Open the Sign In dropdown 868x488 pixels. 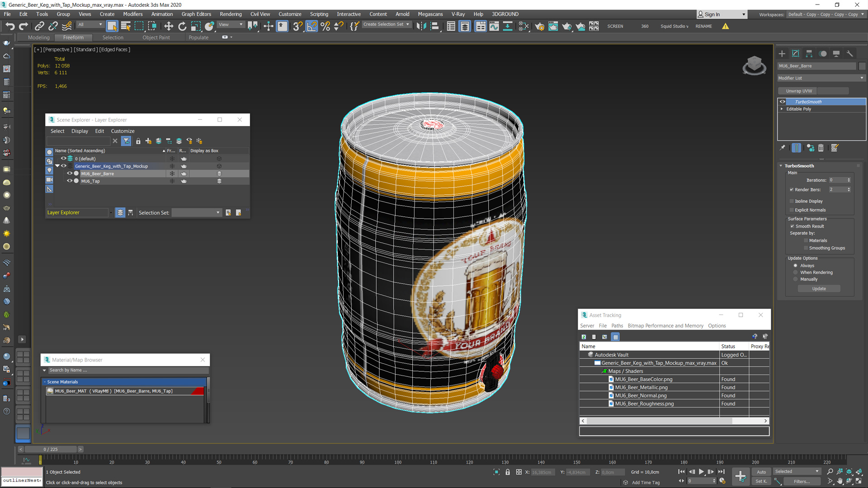[x=721, y=14]
